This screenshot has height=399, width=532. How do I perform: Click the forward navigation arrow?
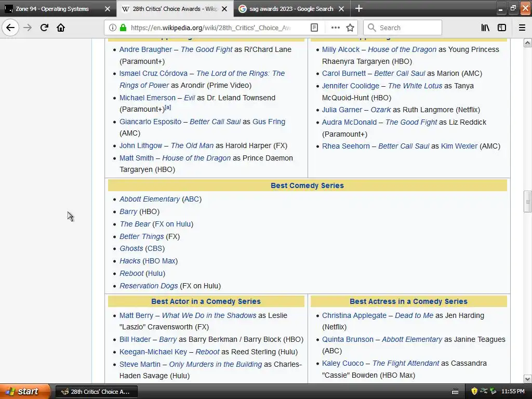click(x=28, y=28)
